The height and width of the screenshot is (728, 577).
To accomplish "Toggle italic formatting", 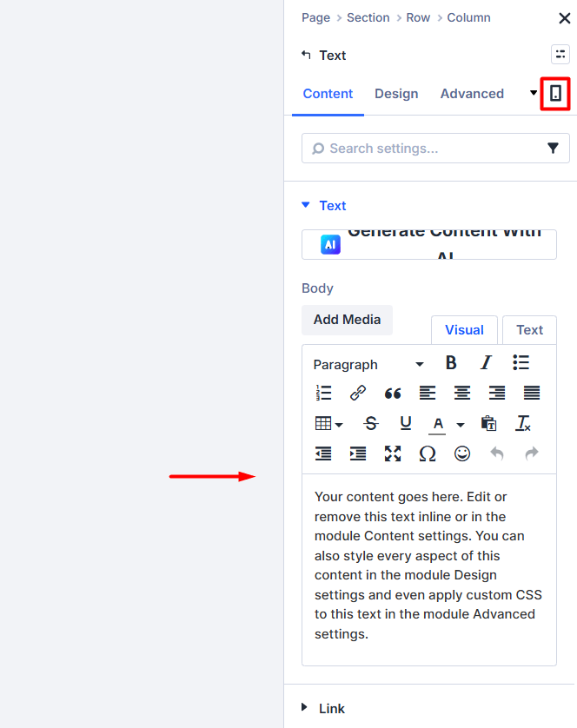I will point(486,362).
